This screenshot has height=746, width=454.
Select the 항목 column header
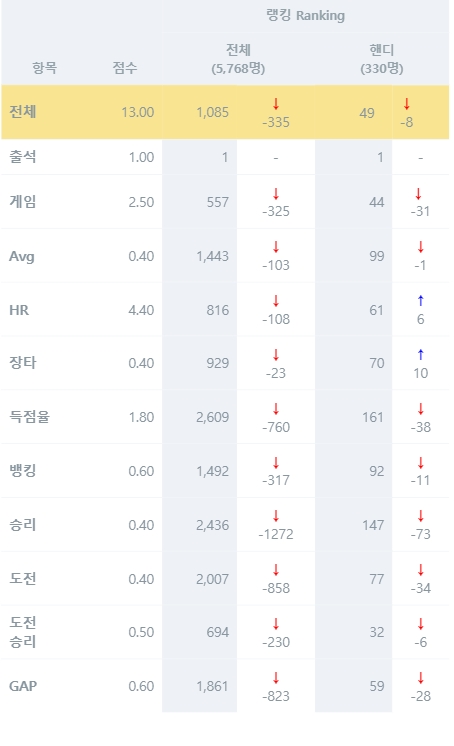coord(45,68)
